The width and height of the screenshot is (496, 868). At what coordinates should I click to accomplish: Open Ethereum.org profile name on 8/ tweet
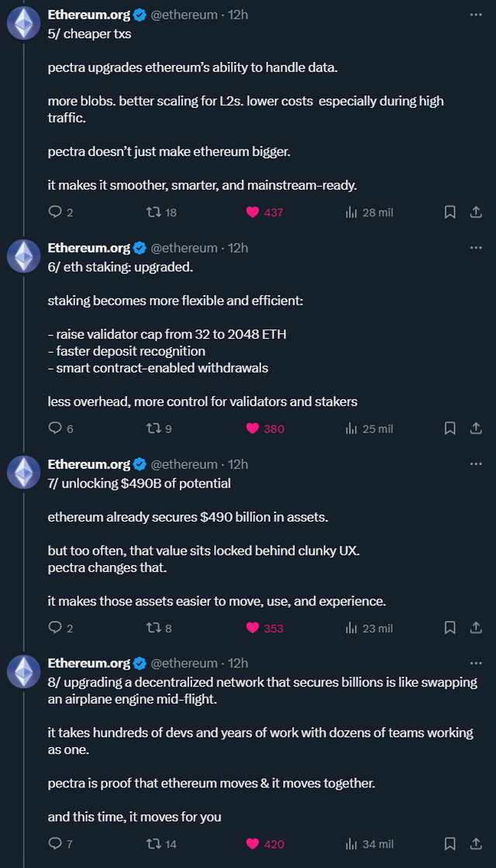tap(89, 663)
